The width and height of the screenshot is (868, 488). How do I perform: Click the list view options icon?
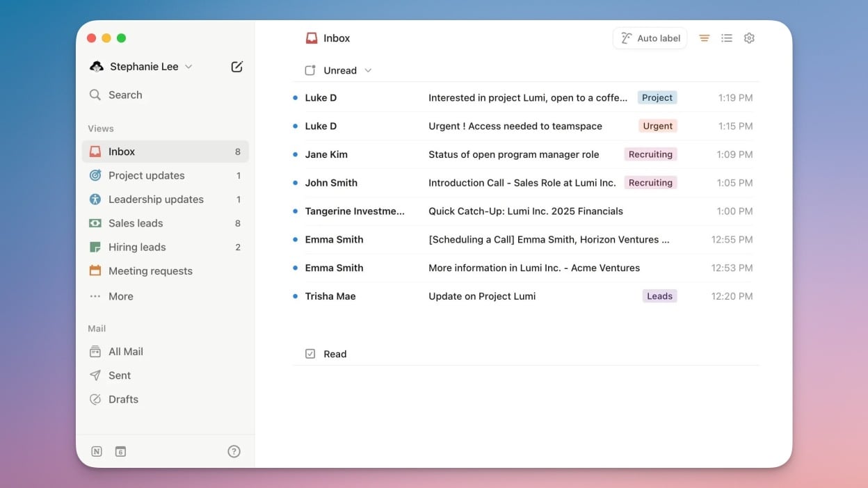727,38
